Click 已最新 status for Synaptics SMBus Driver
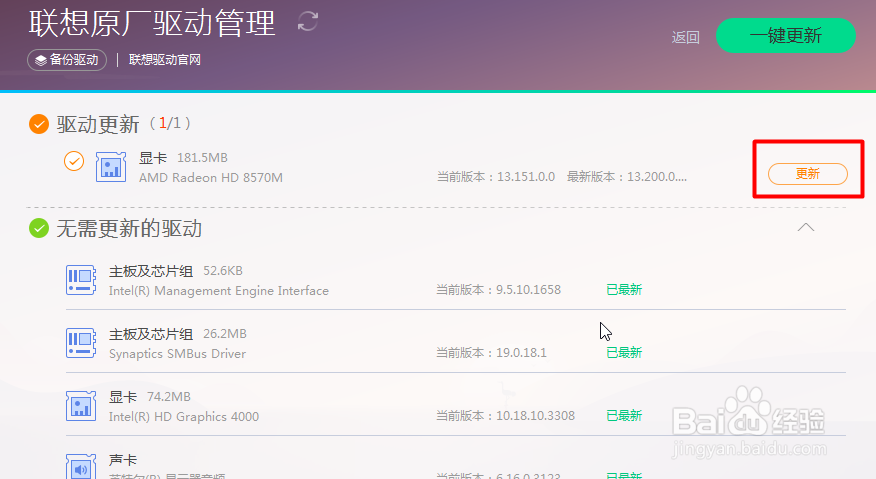The image size is (876, 479). (624, 353)
